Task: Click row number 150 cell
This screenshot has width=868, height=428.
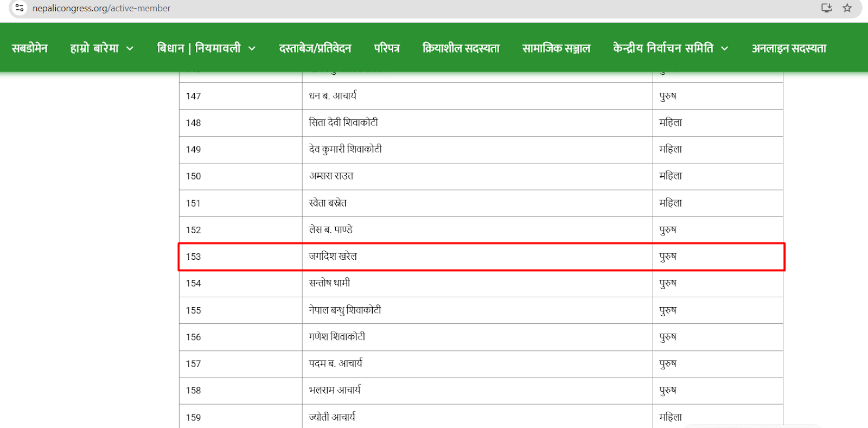Action: [x=194, y=176]
